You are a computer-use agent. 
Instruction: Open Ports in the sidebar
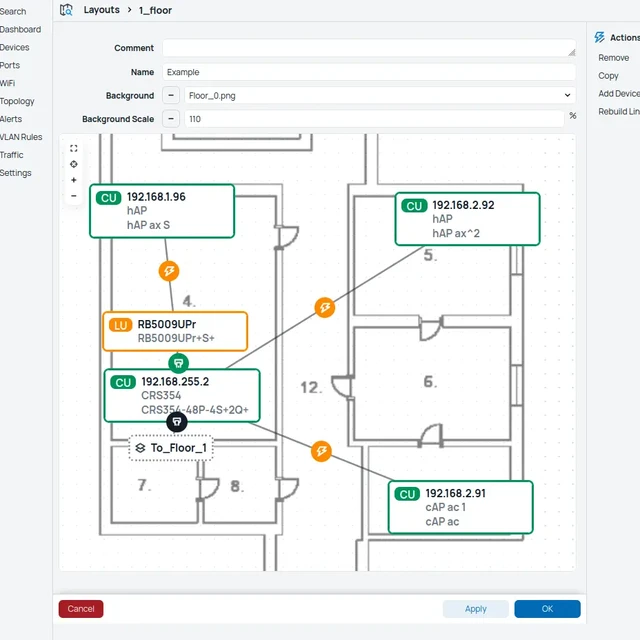[x=10, y=65]
